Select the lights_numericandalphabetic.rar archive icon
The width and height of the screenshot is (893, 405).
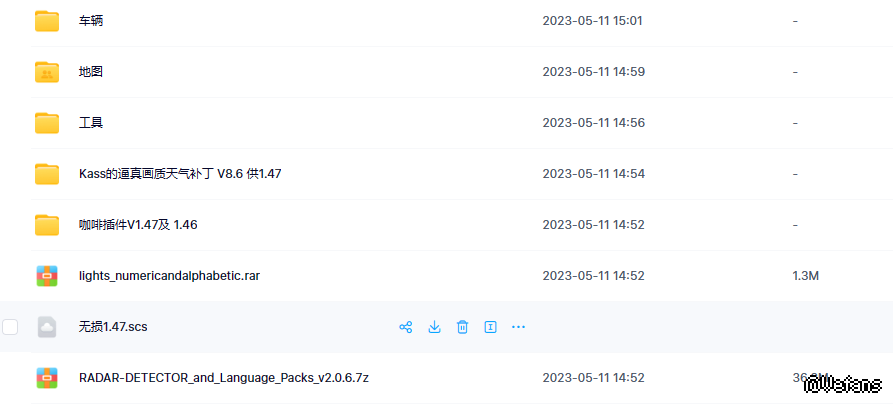tap(47, 276)
